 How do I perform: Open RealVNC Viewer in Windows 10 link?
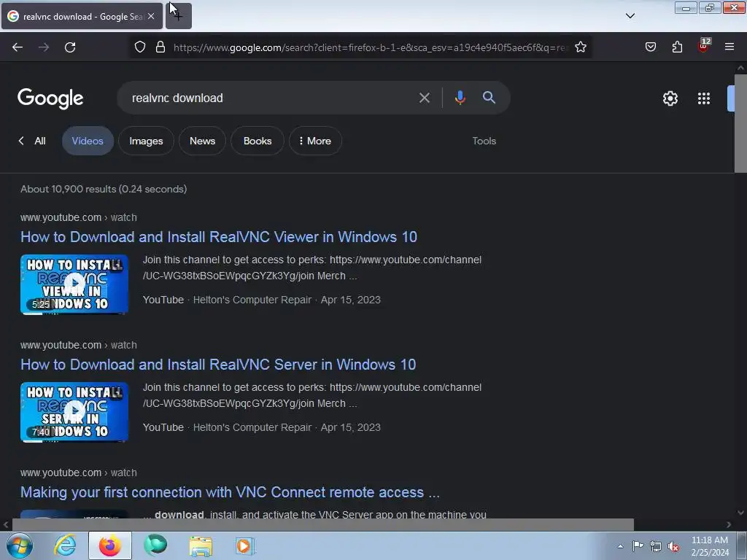(219, 237)
